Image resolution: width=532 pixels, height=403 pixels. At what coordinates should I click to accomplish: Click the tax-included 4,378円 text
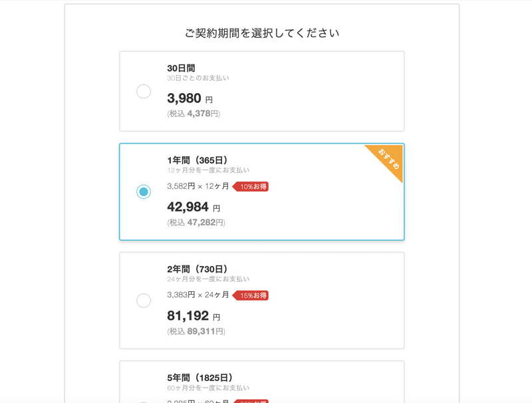point(194,114)
